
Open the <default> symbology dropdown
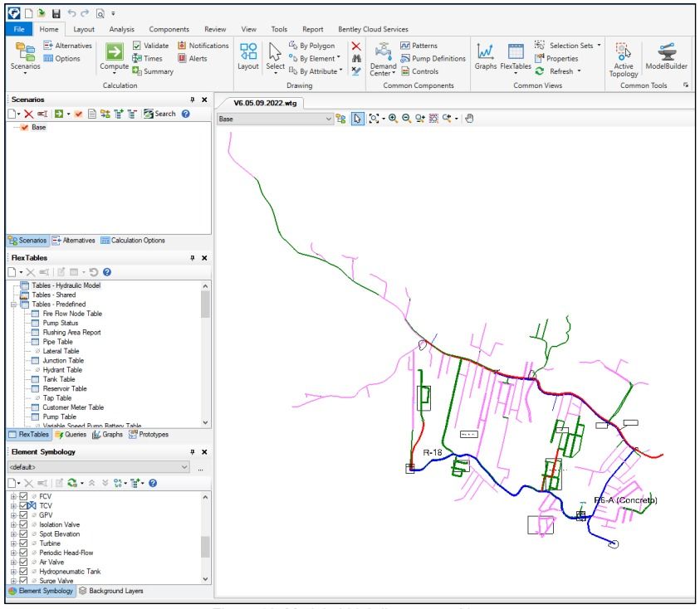click(184, 467)
